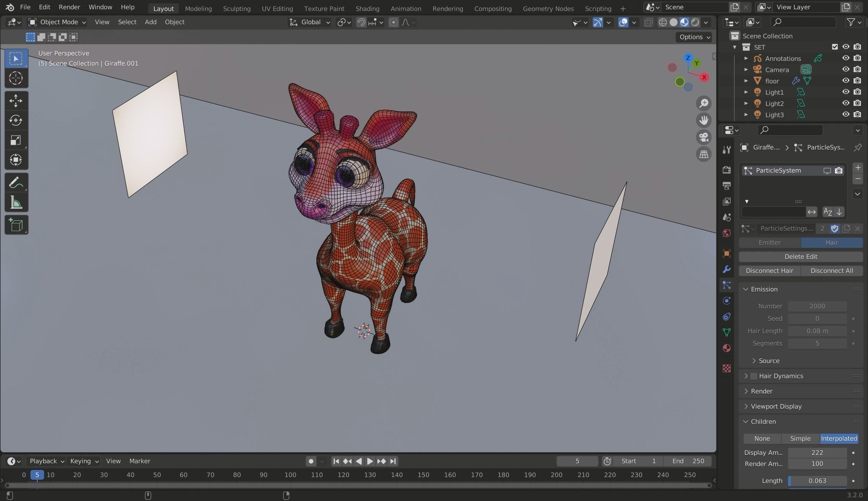Viewport: 868px width, 501px height.
Task: Open the Output properties tab
Action: tap(726, 186)
